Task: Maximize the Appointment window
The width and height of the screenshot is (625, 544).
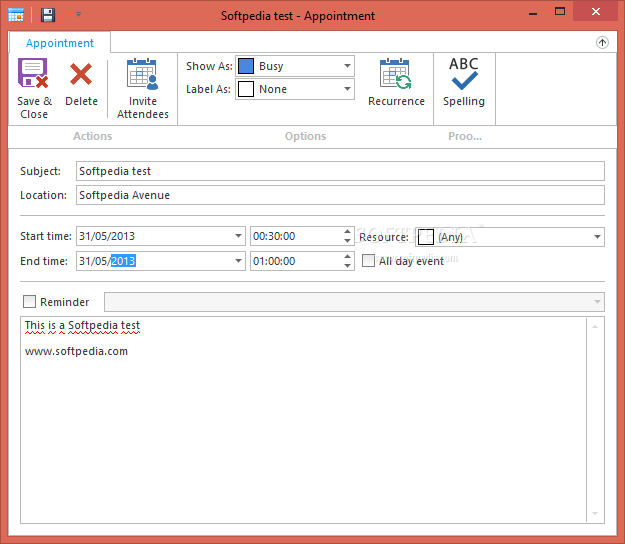Action: [x=560, y=12]
